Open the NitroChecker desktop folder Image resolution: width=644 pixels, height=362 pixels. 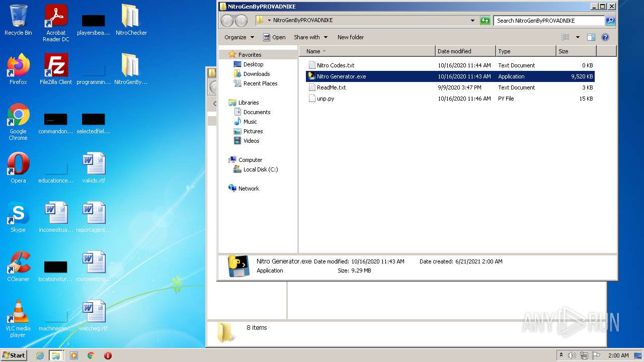pos(131,20)
